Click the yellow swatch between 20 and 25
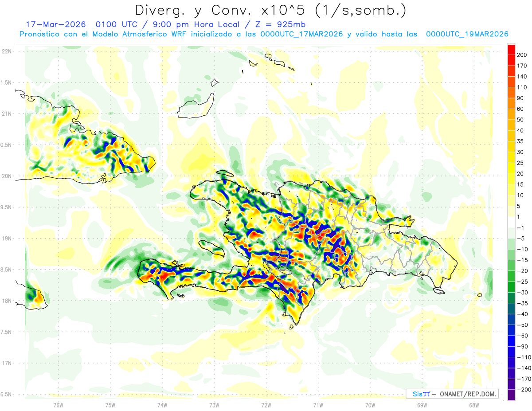532x411 pixels. 511,168
